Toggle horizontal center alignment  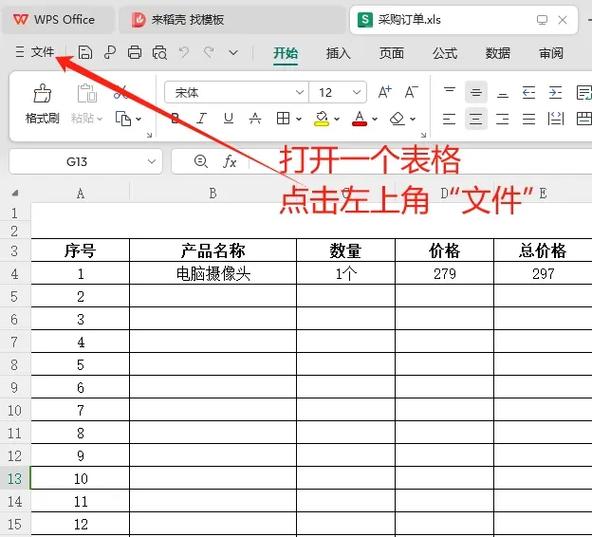(476, 119)
